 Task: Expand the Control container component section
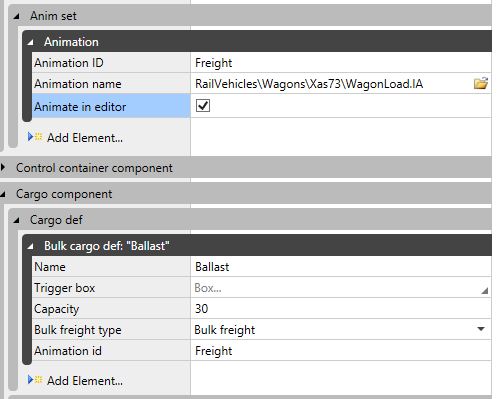[x=3, y=168]
